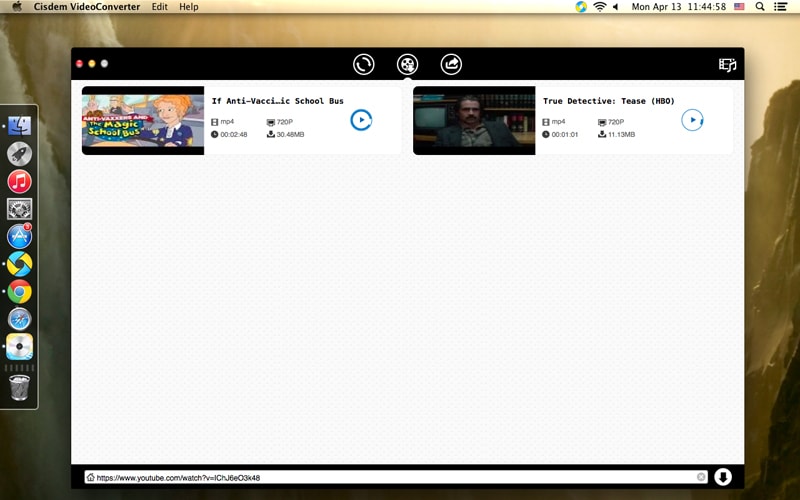Open Google Chrome from the dock

[x=19, y=291]
